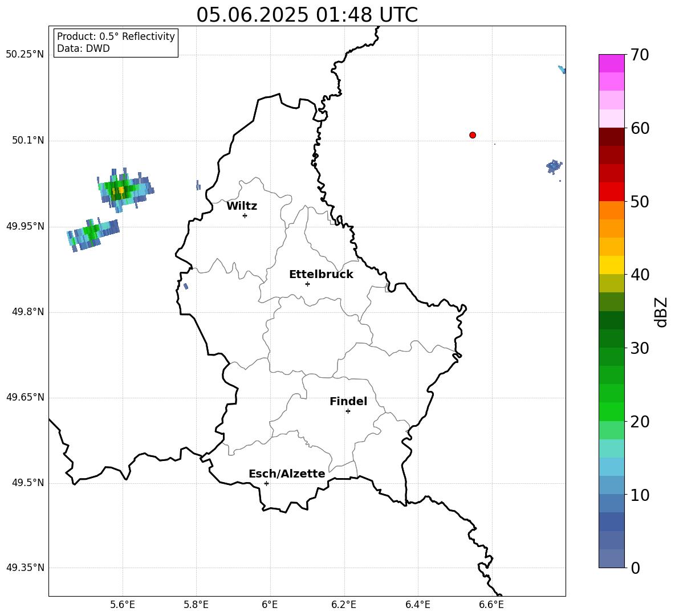
Task: Click the orange colorbar segment just below 50
Action: pos(611,210)
